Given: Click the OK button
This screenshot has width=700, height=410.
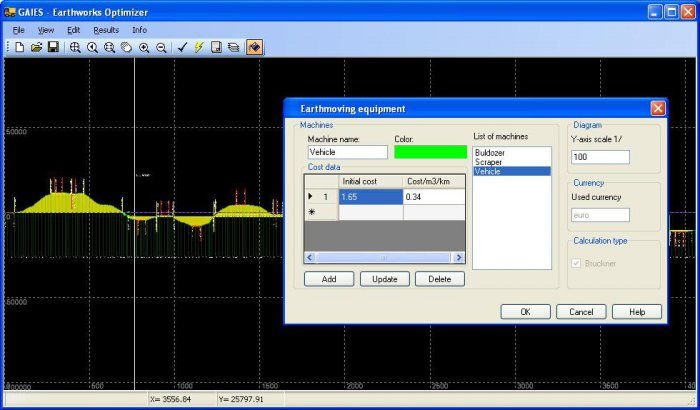Looking at the screenshot, I should [x=525, y=312].
